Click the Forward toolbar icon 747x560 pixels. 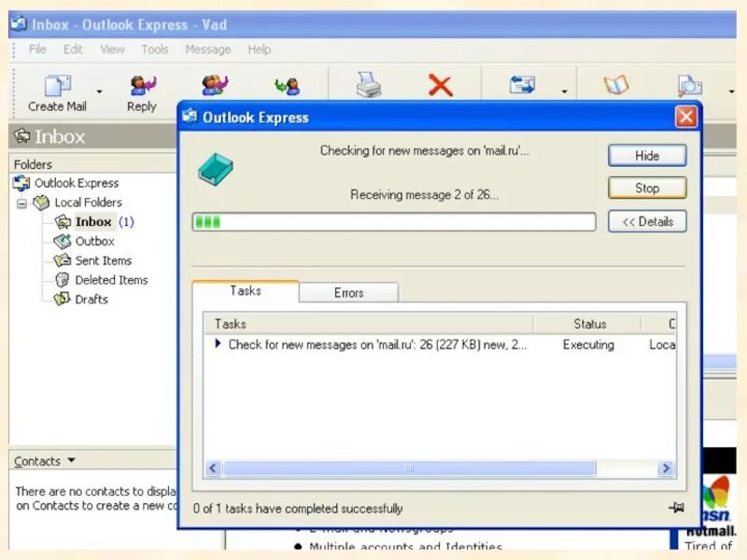pyautogui.click(x=287, y=87)
